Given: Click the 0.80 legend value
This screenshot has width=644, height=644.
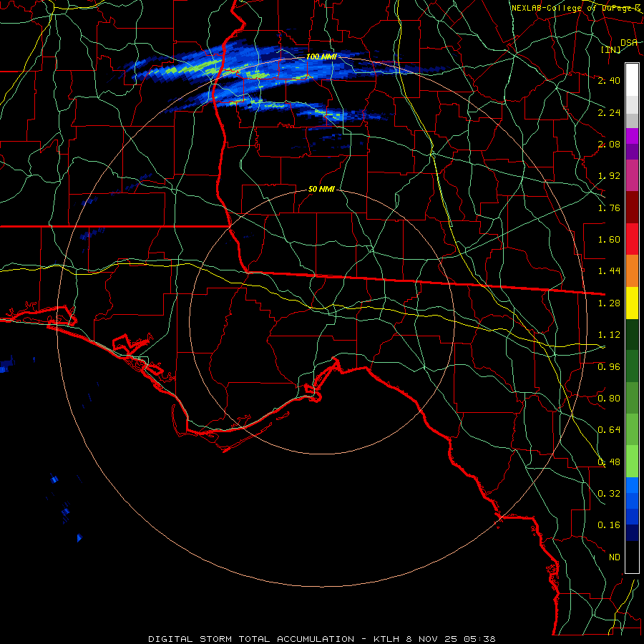Looking at the screenshot, I should coord(609,399).
